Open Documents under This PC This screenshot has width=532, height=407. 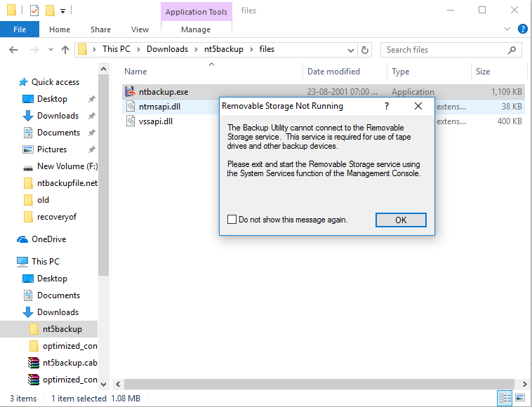pos(59,295)
